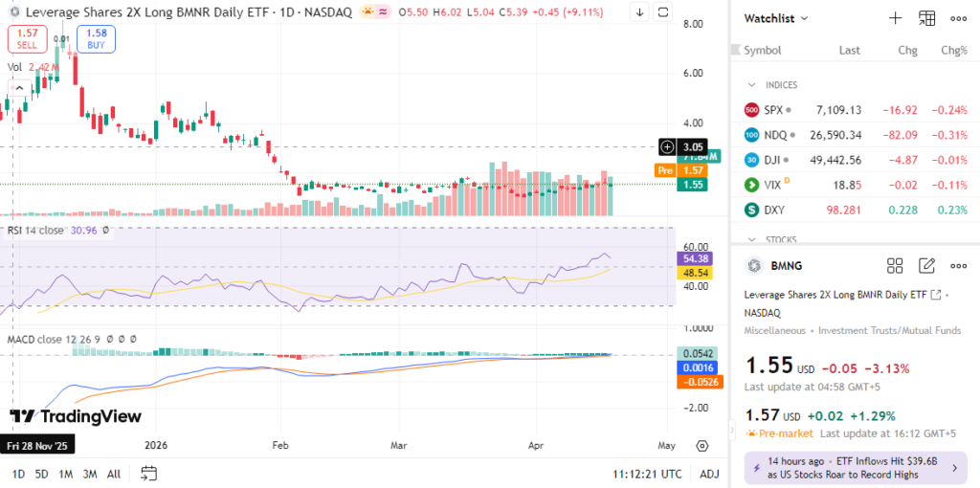The width and height of the screenshot is (980, 488).
Task: Click the grid layout icon beside BMNG
Action: (895, 266)
